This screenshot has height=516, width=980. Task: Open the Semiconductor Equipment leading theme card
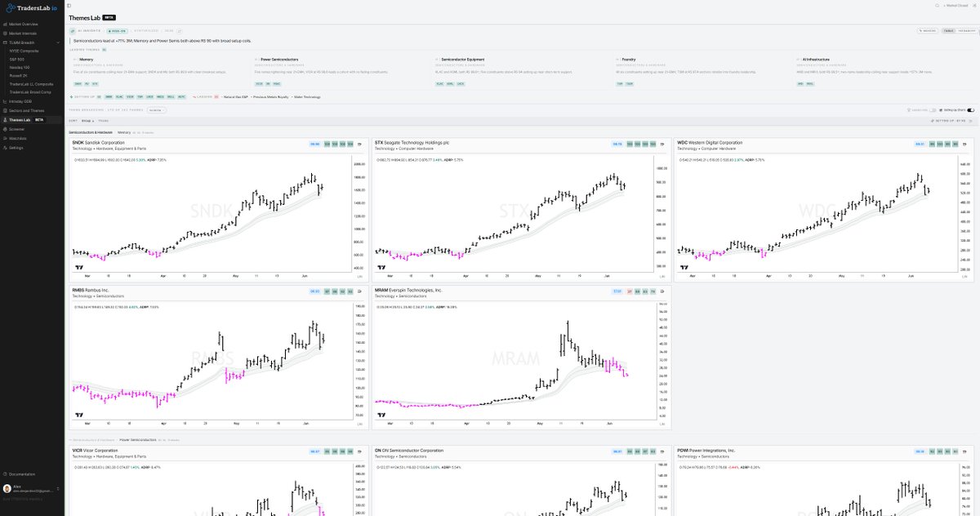tap(522, 71)
